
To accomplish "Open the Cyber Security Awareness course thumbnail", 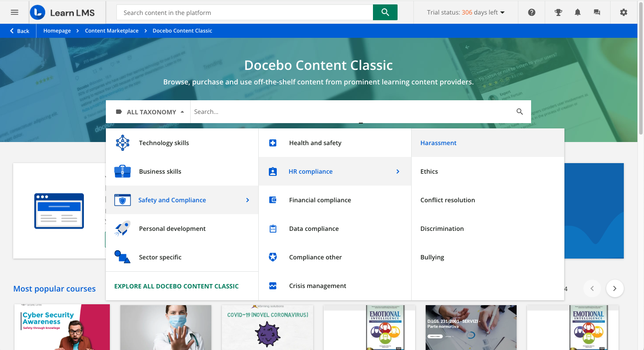I will 62,327.
